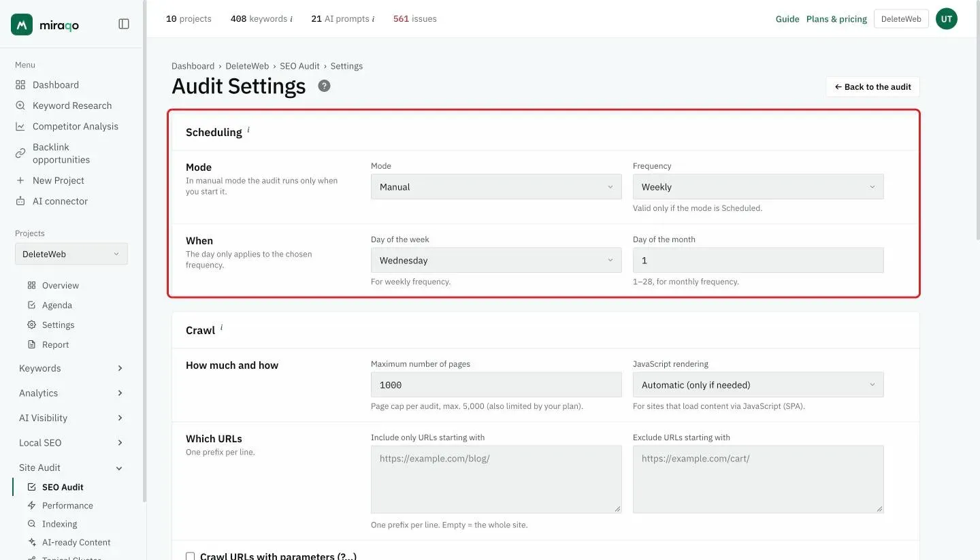This screenshot has height=560, width=980.
Task: Enable Crawl URLs with parameters checkbox
Action: click(191, 556)
